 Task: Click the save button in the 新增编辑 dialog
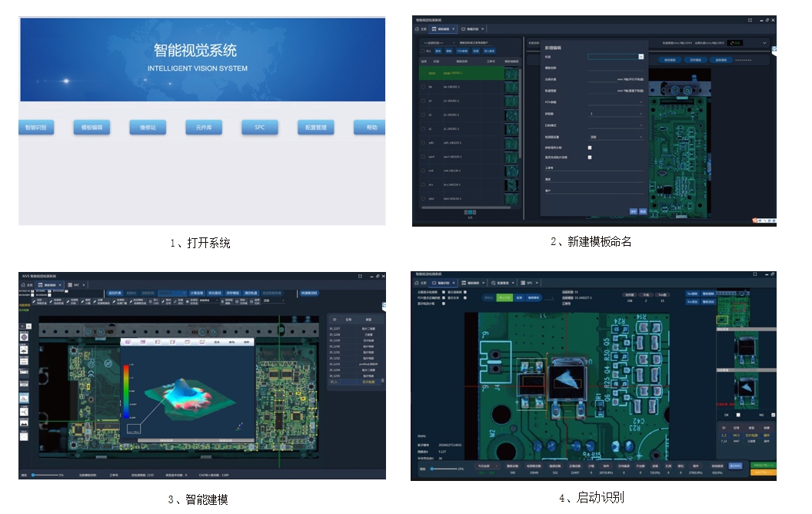click(633, 211)
